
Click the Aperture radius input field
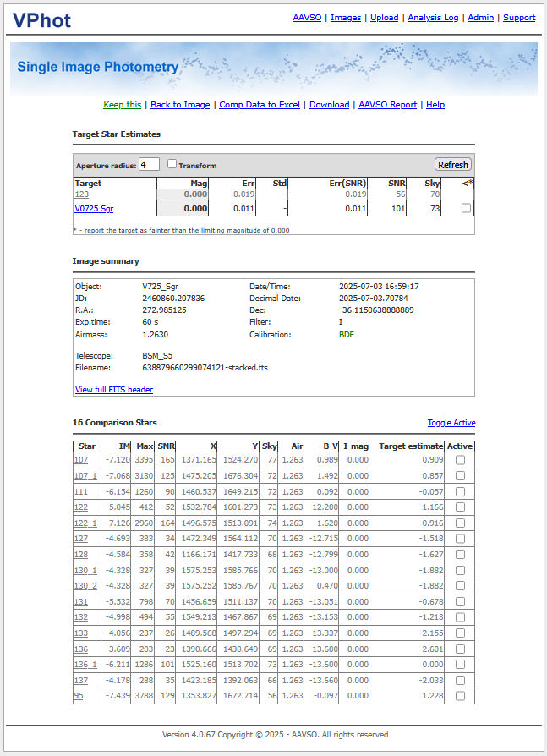click(x=149, y=164)
